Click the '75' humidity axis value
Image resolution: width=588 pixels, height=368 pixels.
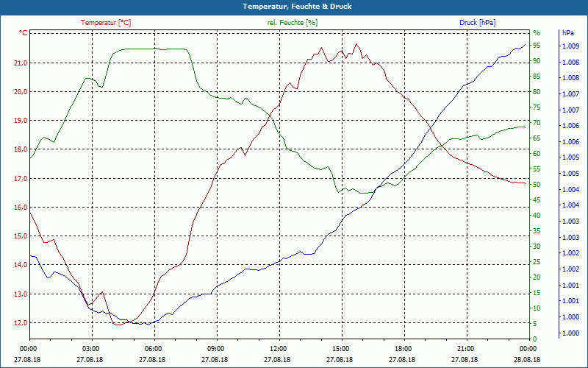point(537,107)
